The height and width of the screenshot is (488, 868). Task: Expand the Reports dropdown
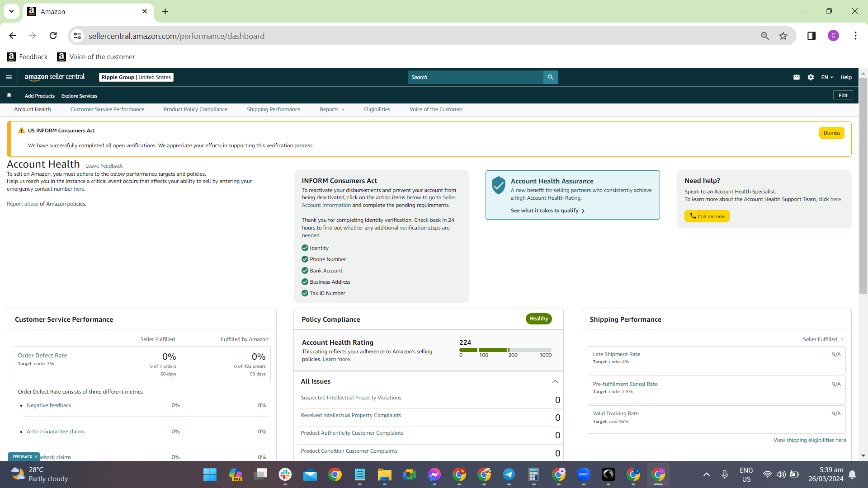tap(332, 109)
